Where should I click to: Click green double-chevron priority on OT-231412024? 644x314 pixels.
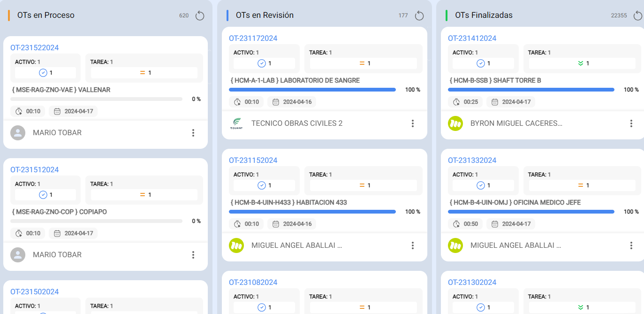[581, 63]
